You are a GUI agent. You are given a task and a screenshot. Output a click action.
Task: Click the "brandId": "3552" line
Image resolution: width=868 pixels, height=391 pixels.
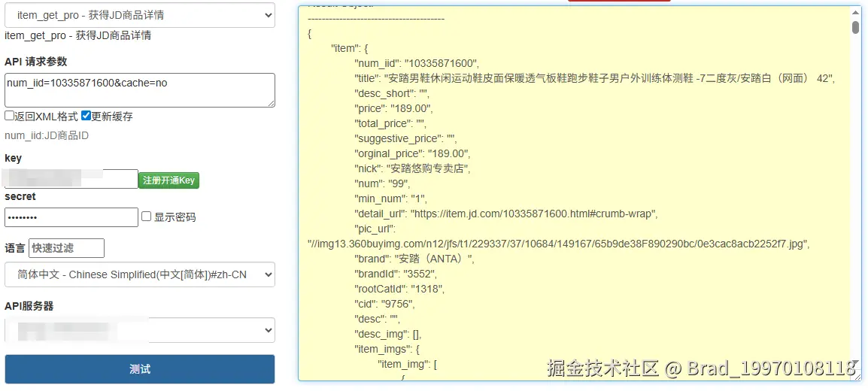(397, 274)
